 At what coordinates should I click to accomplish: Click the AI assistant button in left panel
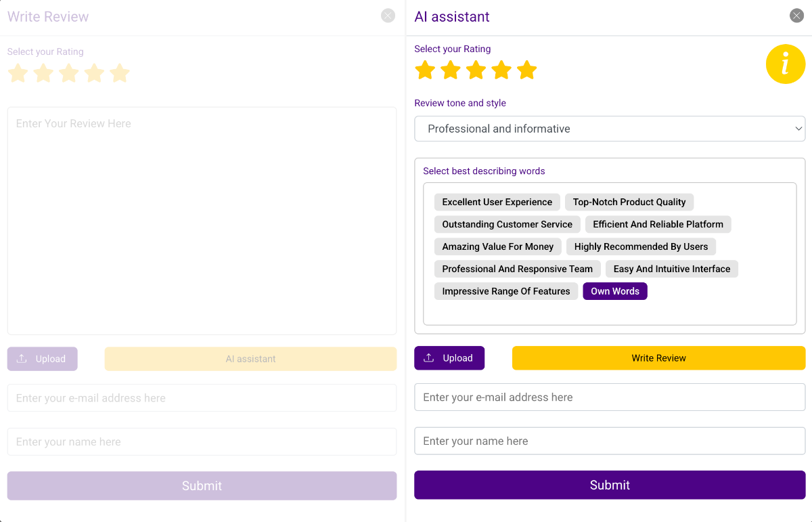pyautogui.click(x=250, y=358)
